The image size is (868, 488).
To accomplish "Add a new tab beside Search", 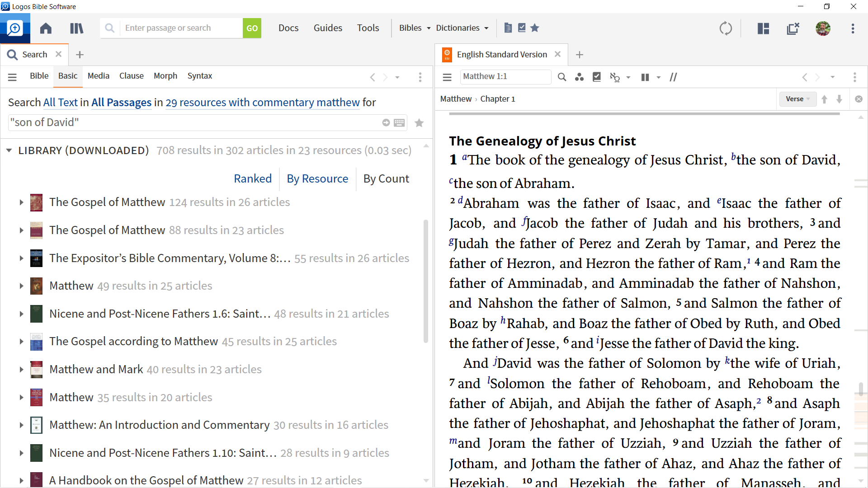I will pos(80,55).
